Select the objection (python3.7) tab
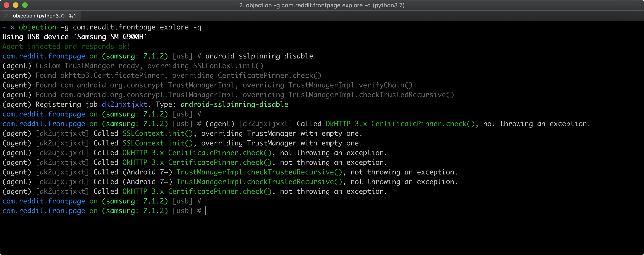Screen dimensions: 644x255 (39, 15)
